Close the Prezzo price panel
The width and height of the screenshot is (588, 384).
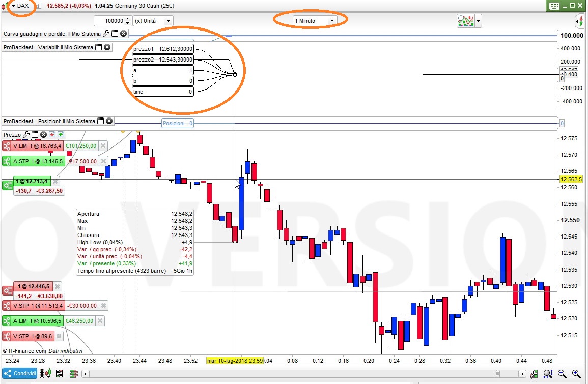43,134
